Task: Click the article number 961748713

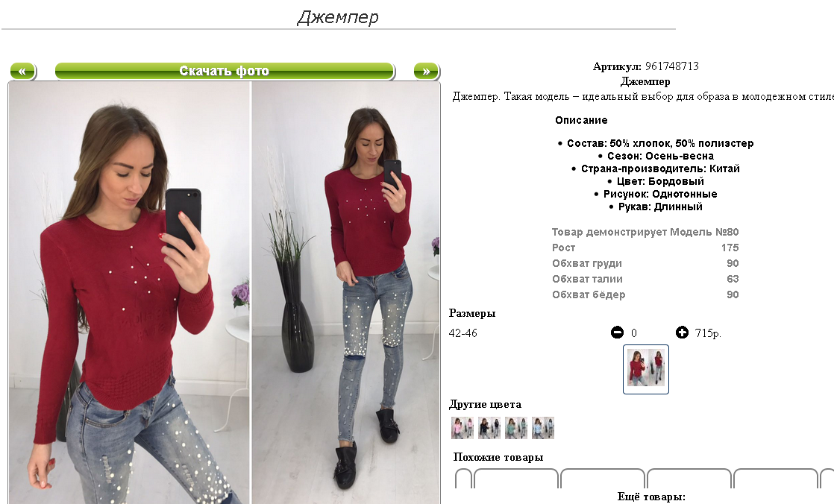Action: (x=672, y=66)
